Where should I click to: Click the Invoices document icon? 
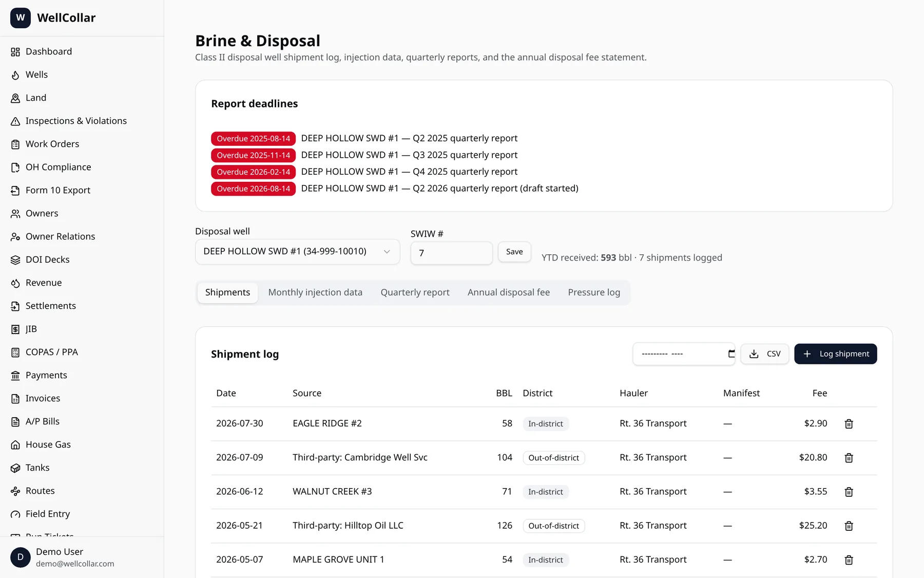(15, 399)
